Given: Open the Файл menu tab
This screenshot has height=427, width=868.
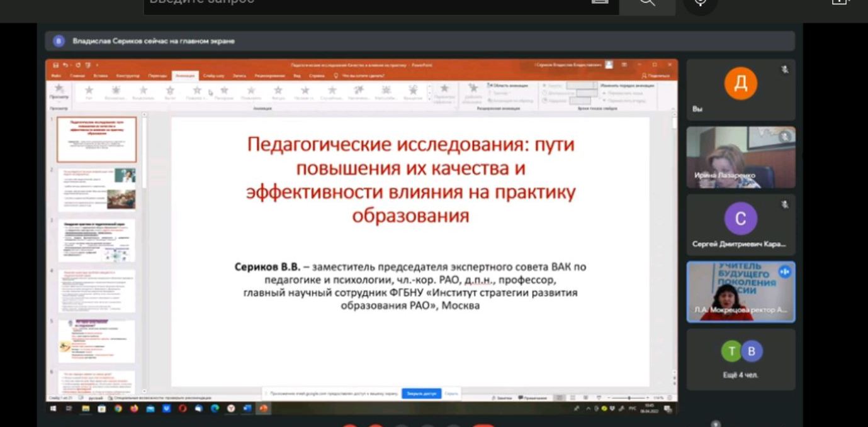Looking at the screenshot, I should point(56,75).
